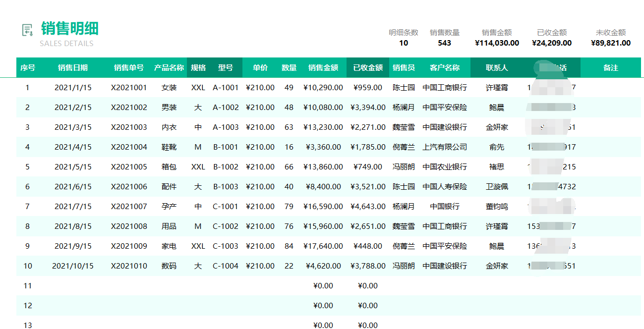Select the 上汽有限公司 customer cell
Image resolution: width=644 pixels, height=329 pixels.
445,147
